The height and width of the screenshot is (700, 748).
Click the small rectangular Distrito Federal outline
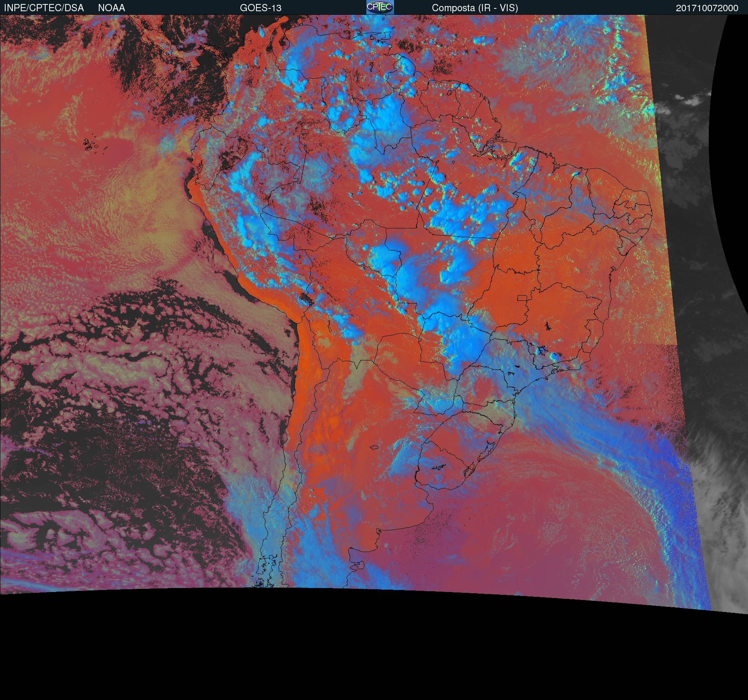[522, 298]
